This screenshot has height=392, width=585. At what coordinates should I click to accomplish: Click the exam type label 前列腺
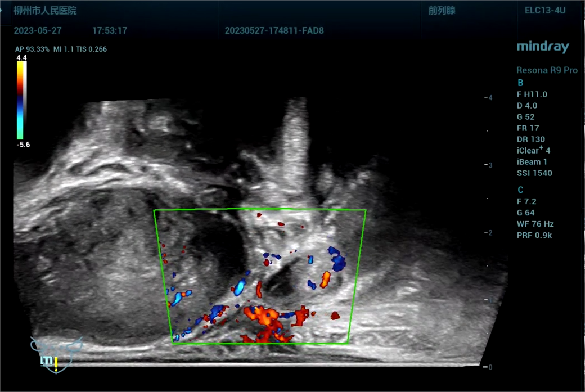(442, 11)
